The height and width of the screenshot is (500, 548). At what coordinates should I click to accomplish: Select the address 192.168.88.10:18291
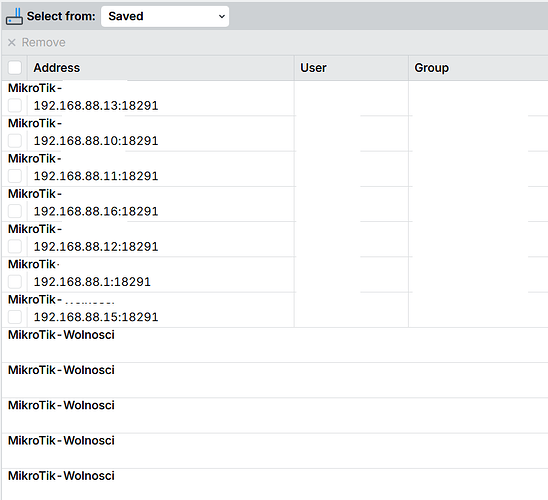coord(96,141)
